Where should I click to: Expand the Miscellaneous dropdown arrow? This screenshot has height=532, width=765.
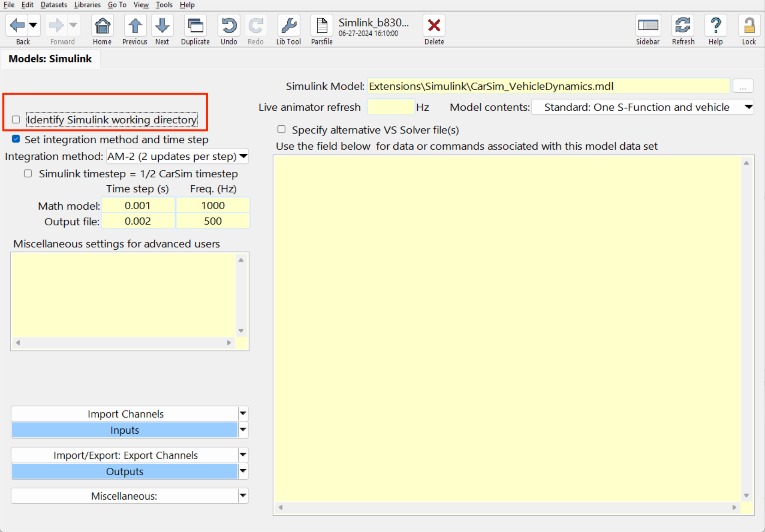pyautogui.click(x=243, y=496)
